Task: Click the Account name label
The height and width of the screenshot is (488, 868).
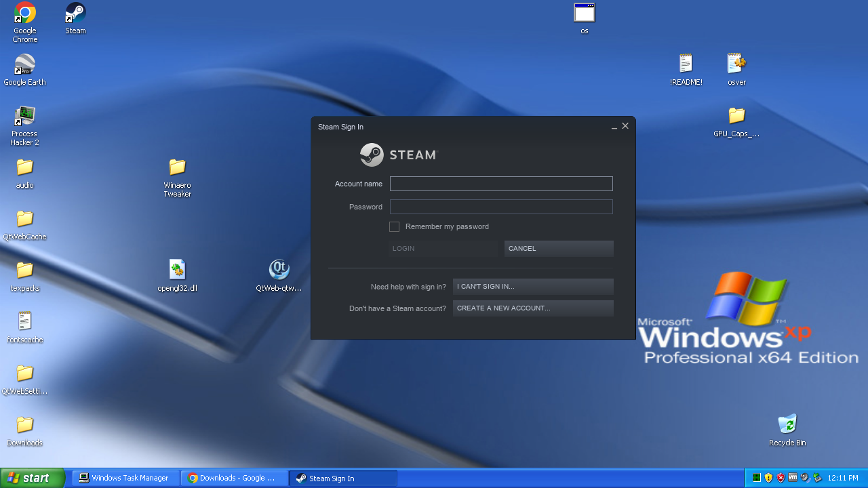Action: coord(359,184)
